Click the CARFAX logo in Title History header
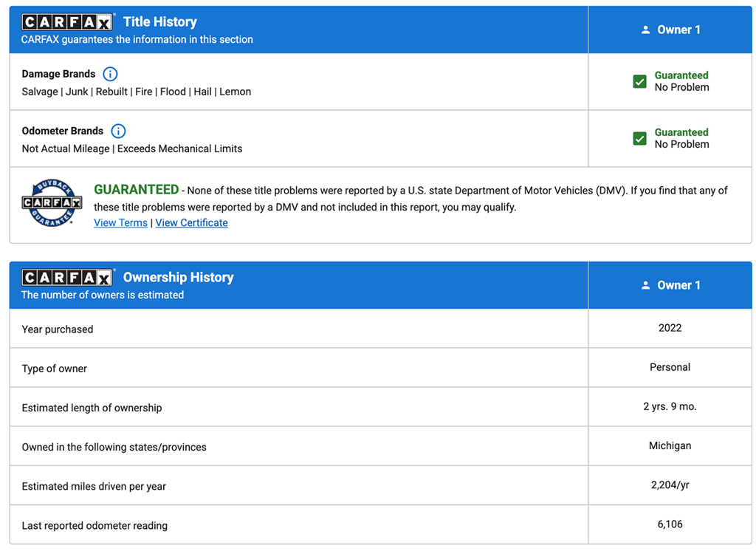 pyautogui.click(x=68, y=22)
